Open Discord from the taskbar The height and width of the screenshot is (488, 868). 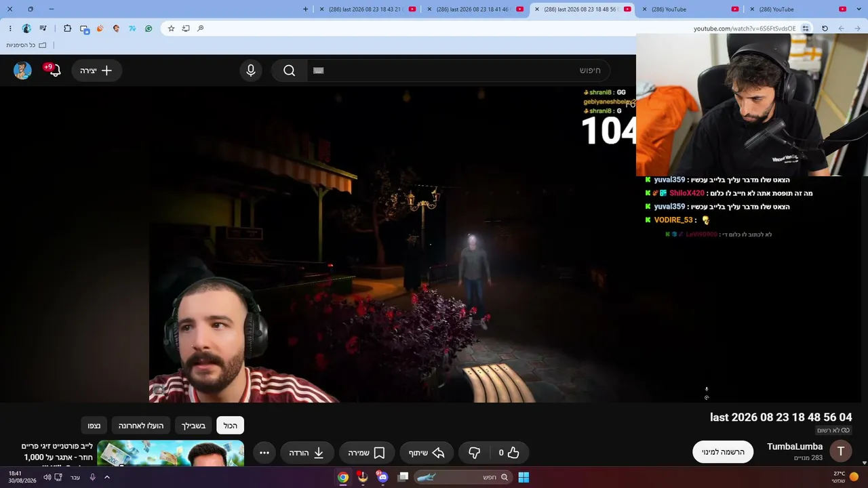point(382,477)
